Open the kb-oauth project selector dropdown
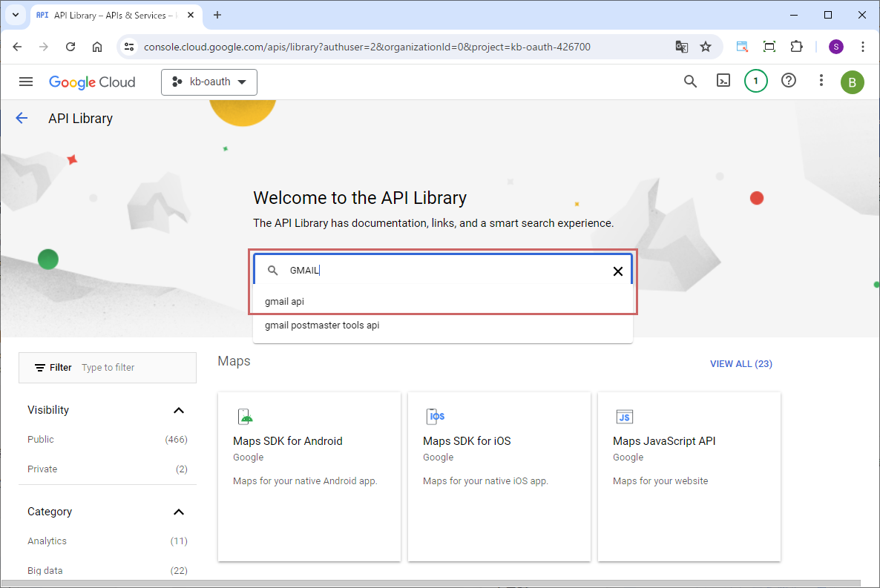This screenshot has height=588, width=880. [209, 82]
